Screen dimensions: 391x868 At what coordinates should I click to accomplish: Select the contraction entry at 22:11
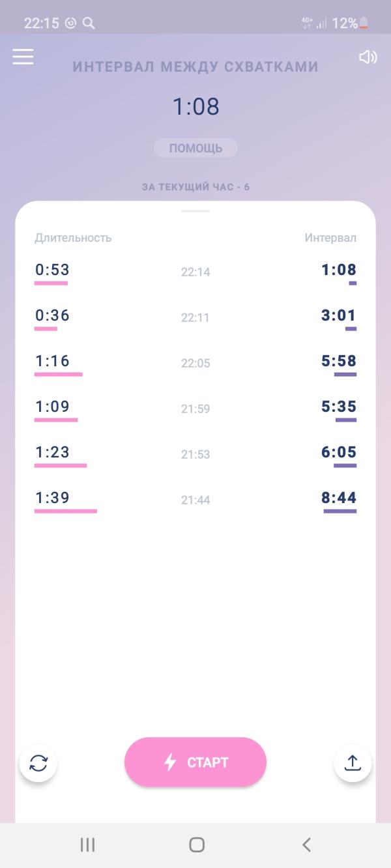[x=195, y=317]
